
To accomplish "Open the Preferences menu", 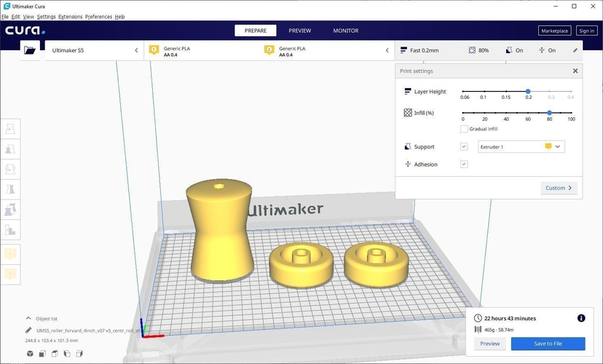I will click(x=98, y=17).
